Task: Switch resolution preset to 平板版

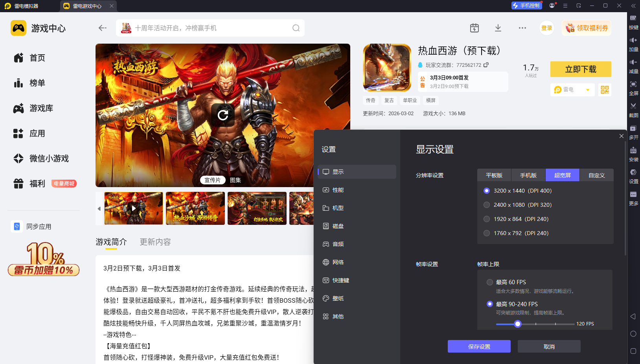Action: coord(494,175)
